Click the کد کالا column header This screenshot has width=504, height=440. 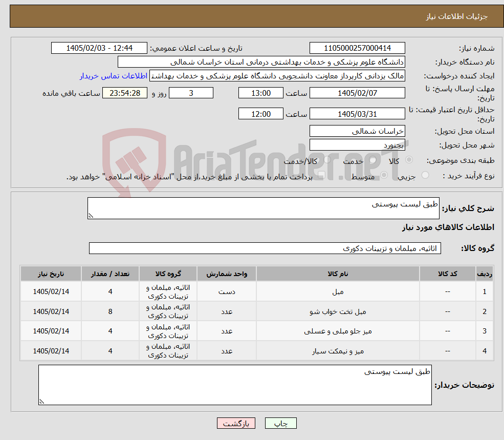tap(447, 274)
